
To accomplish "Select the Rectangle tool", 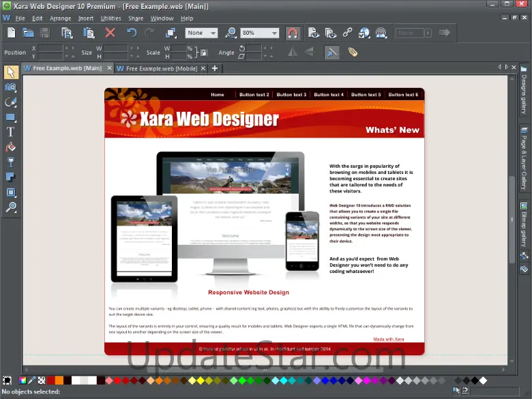I will click(10, 117).
